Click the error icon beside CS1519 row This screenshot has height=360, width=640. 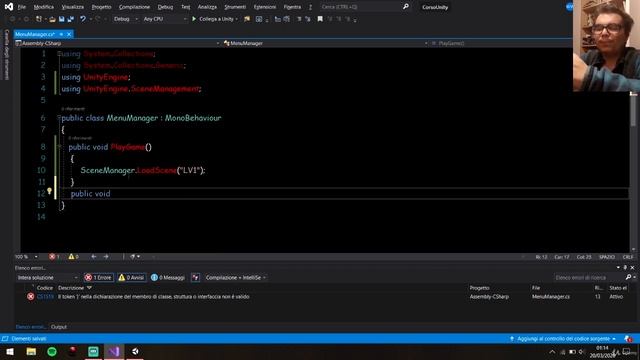pos(31,297)
